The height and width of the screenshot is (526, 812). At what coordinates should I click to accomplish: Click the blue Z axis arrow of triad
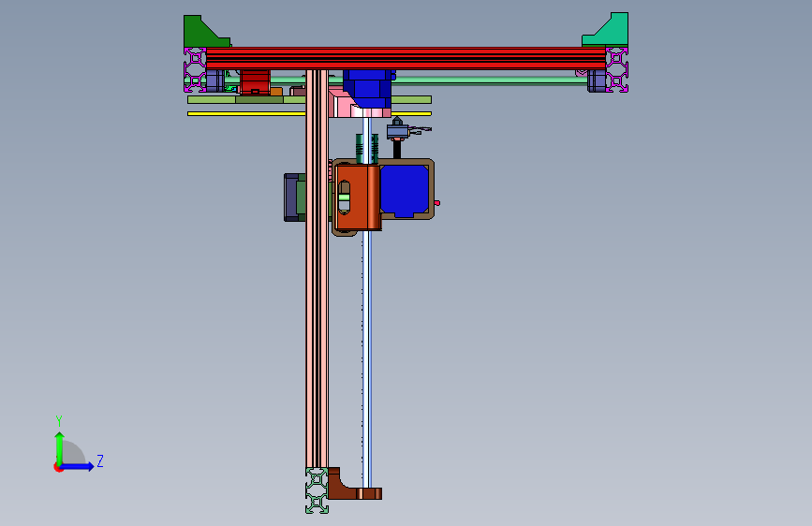(78, 466)
